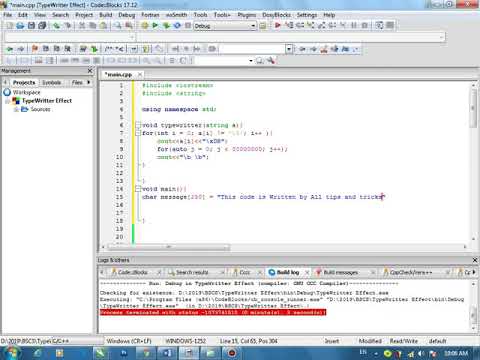Open the Debugging windows icon
480x360 pixels.
(x=379, y=25)
